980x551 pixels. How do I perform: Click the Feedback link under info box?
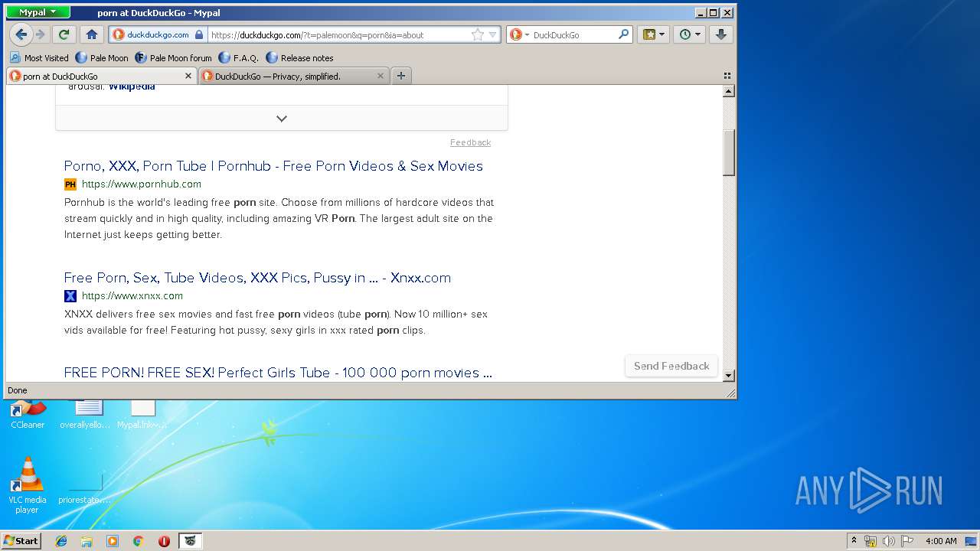coord(470,142)
